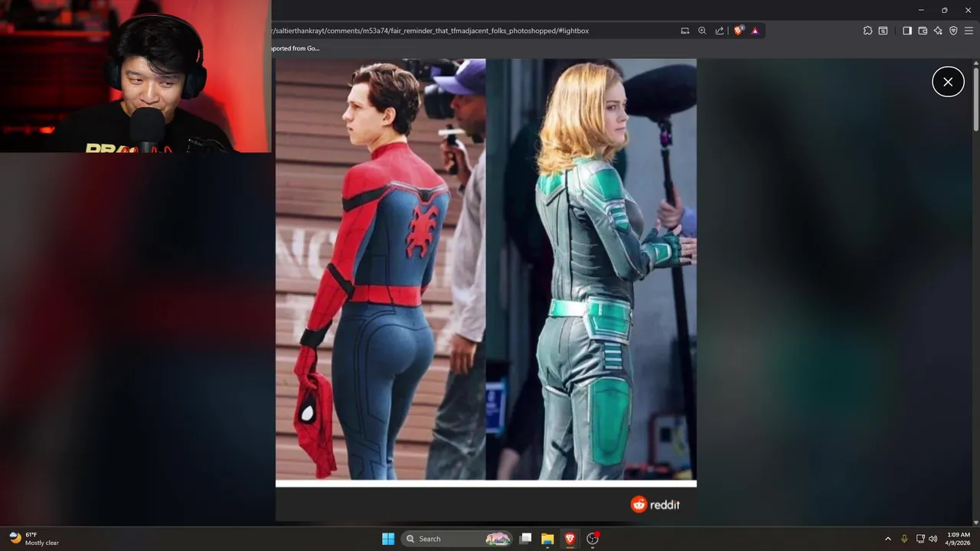This screenshot has width=980, height=551.
Task: Open the 'Imported from Go...' bookmarks folder
Action: click(295, 48)
